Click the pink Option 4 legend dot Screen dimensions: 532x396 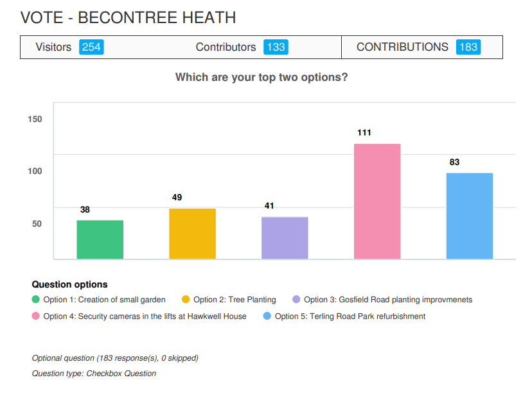[36, 316]
